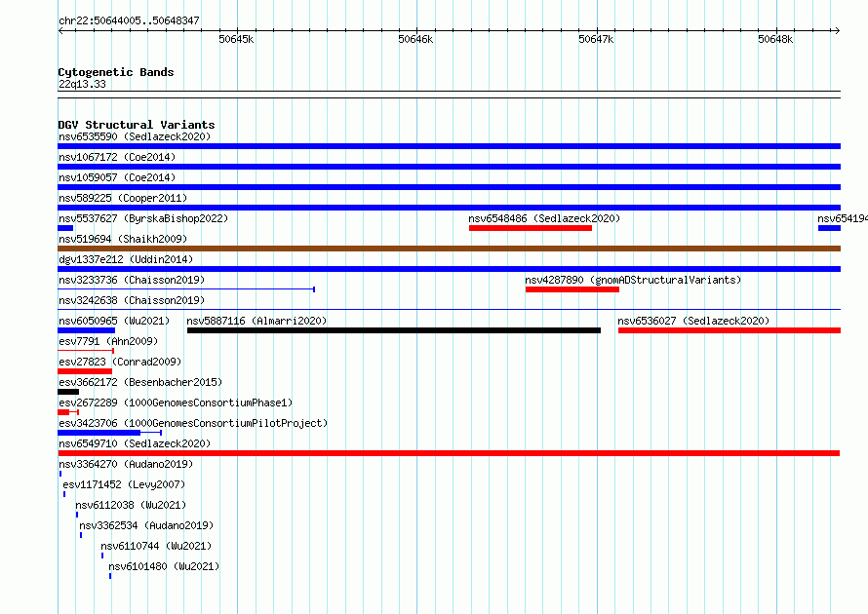Click the DGV Structural Variants track title
Screen dimensions: 868x614
137,125
